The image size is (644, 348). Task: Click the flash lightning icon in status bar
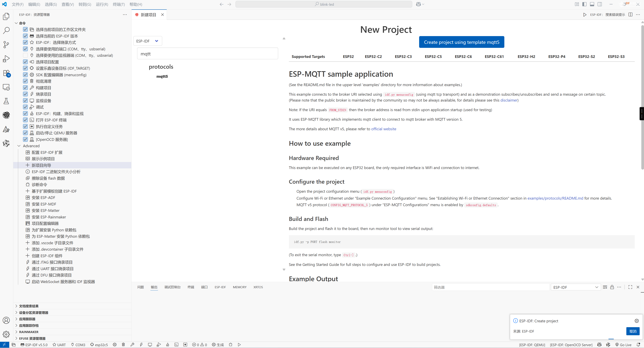click(141, 345)
